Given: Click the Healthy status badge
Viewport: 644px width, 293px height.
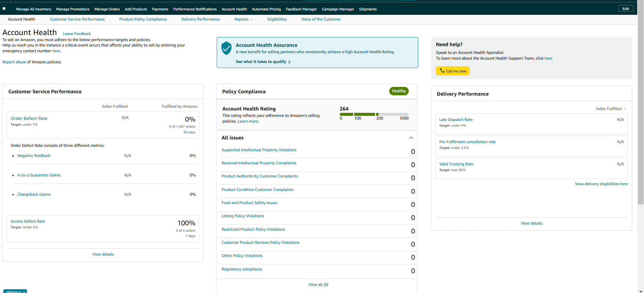Looking at the screenshot, I should (399, 91).
